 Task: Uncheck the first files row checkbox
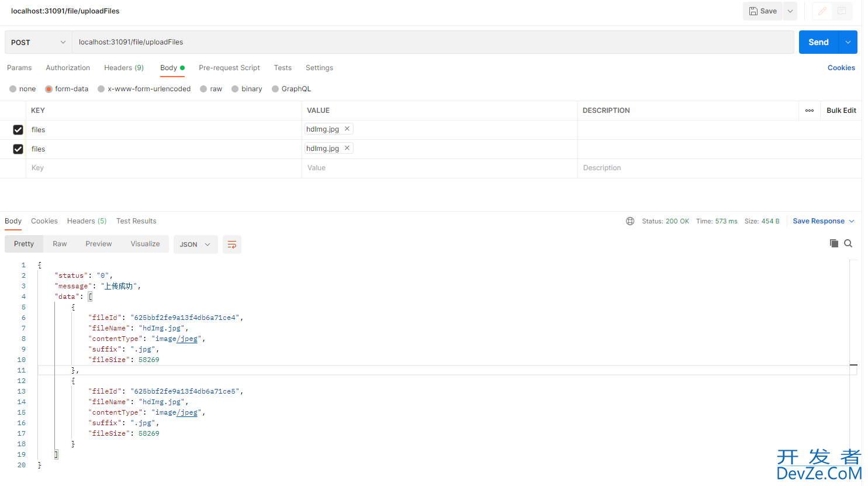point(18,130)
